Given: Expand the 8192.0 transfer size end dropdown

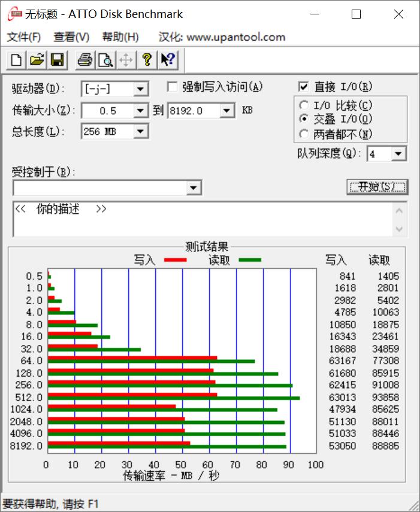Looking at the screenshot, I should [227, 111].
